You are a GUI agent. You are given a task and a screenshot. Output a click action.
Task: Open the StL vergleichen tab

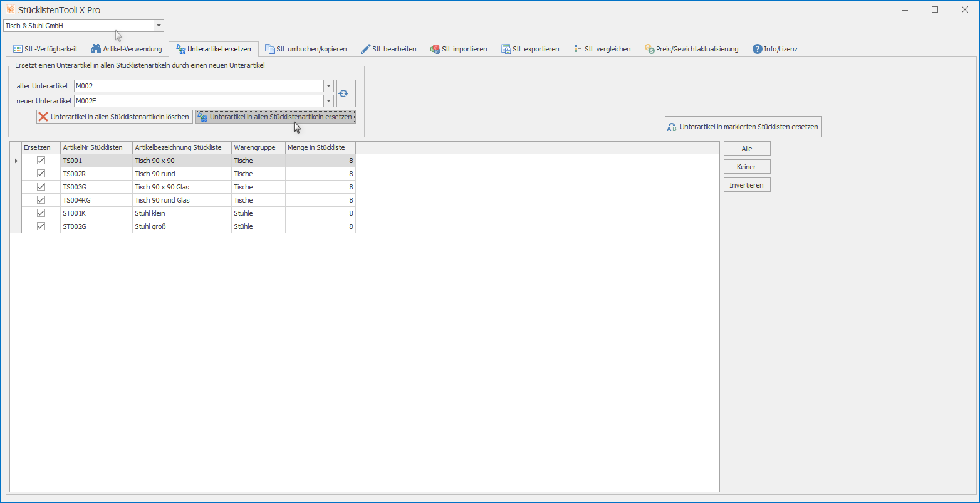pyautogui.click(x=602, y=49)
